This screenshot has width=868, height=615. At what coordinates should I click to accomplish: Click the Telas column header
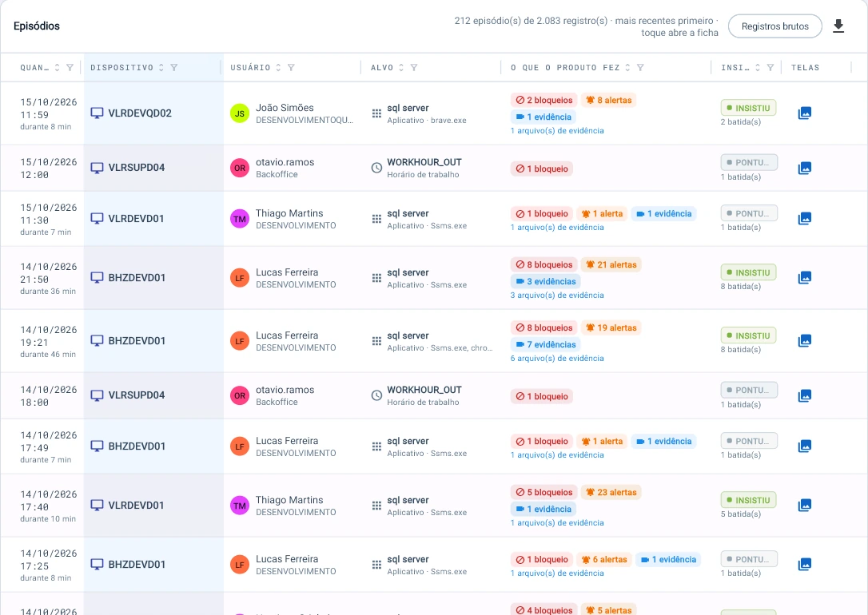pyautogui.click(x=805, y=67)
